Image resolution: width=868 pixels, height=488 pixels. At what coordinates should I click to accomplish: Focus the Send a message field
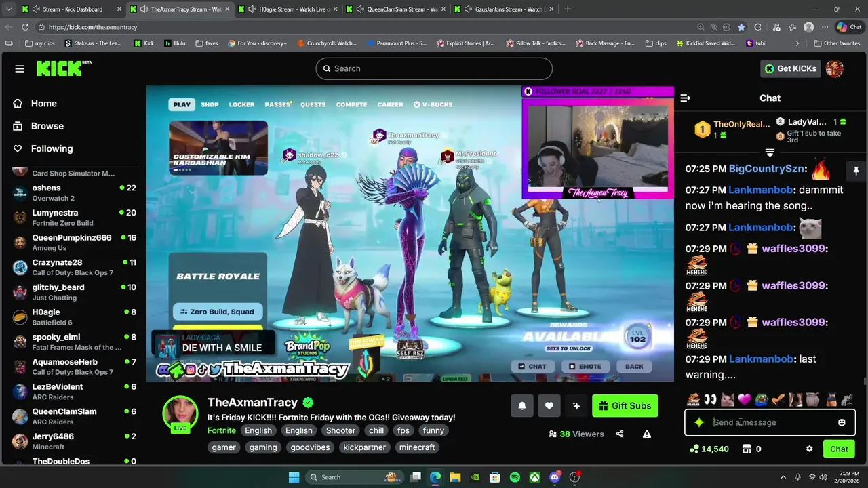tap(770, 422)
